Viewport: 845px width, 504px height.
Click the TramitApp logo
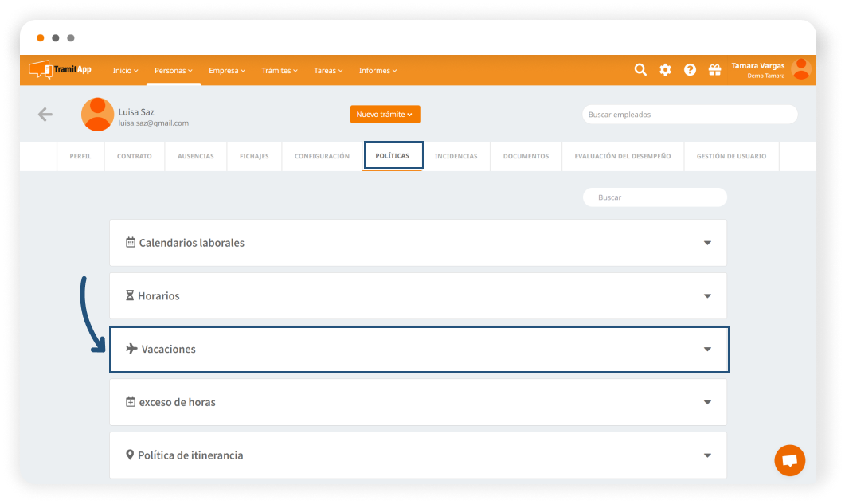coord(61,70)
